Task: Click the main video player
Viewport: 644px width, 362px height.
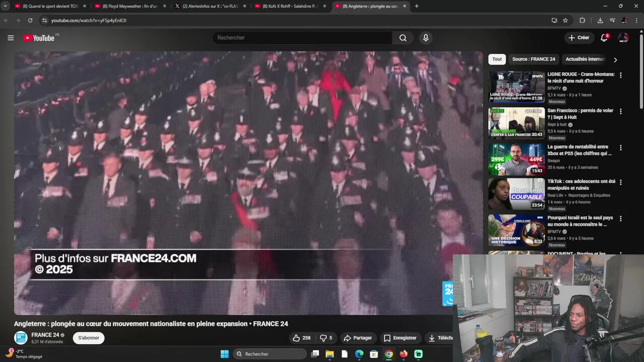Action: pyautogui.click(x=248, y=183)
